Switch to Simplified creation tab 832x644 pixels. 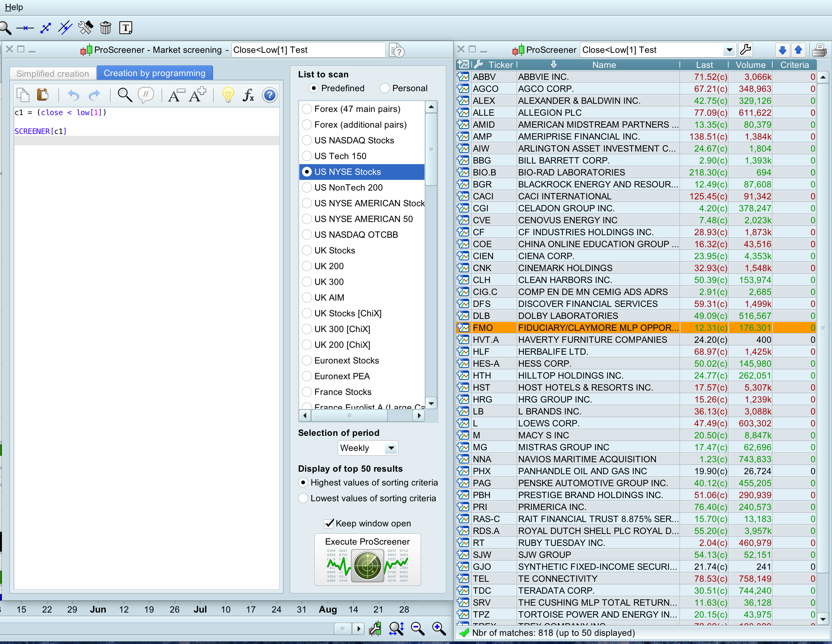[x=53, y=74]
